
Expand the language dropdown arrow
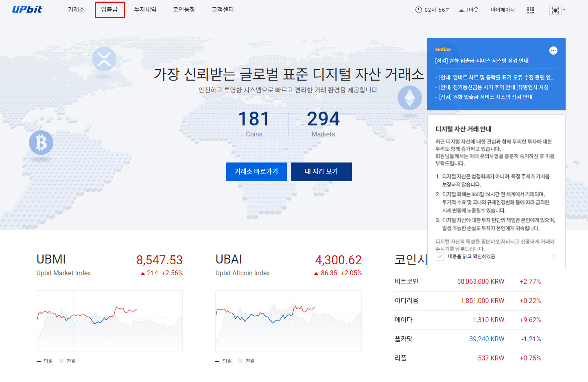[x=564, y=10]
